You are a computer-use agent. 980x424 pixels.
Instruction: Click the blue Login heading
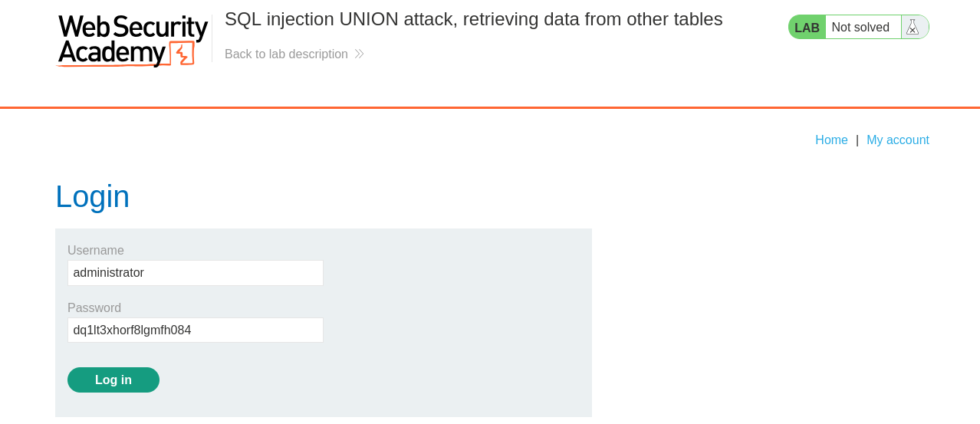pyautogui.click(x=93, y=196)
